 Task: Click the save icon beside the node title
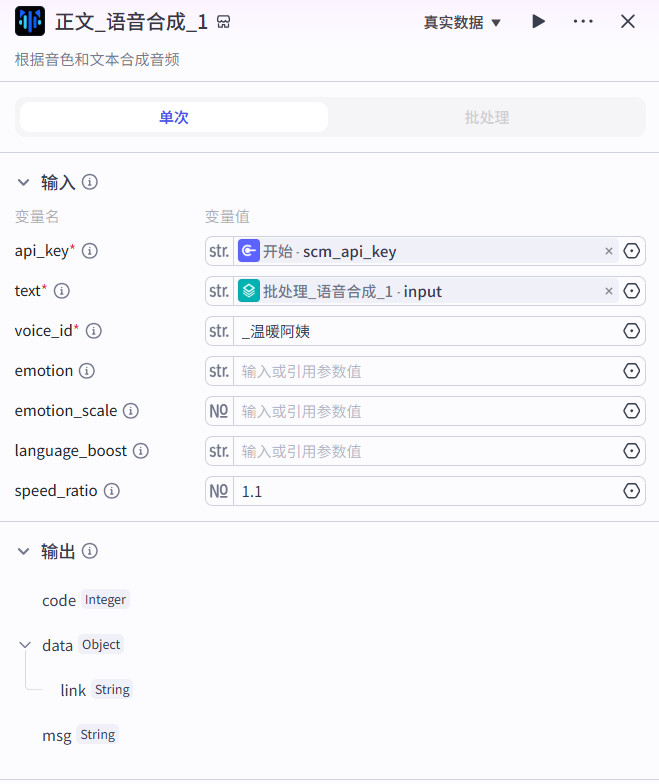(224, 22)
